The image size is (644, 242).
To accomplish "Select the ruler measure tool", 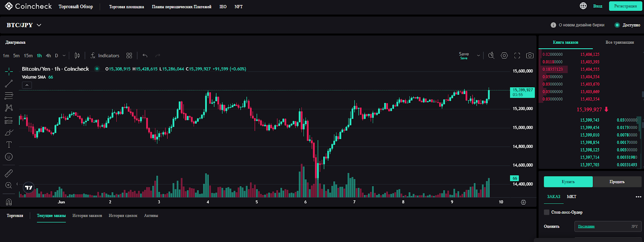I will tap(9, 173).
